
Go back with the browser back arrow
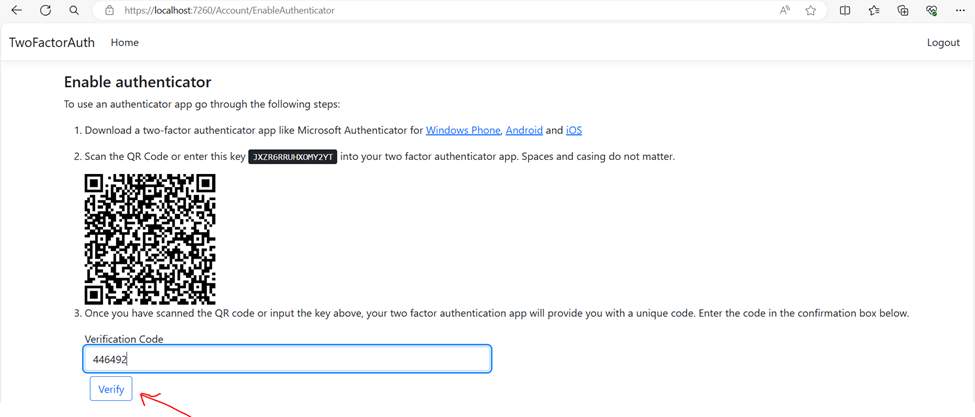17,10
